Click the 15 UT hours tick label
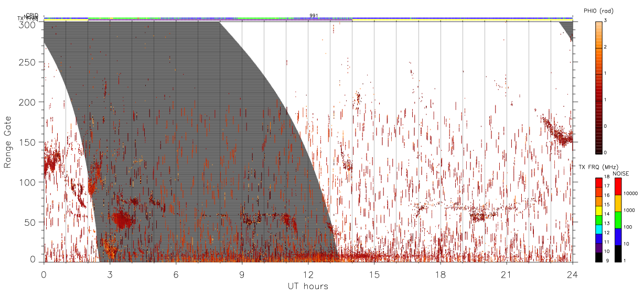Screen dimensions: 644x297 tap(374, 274)
